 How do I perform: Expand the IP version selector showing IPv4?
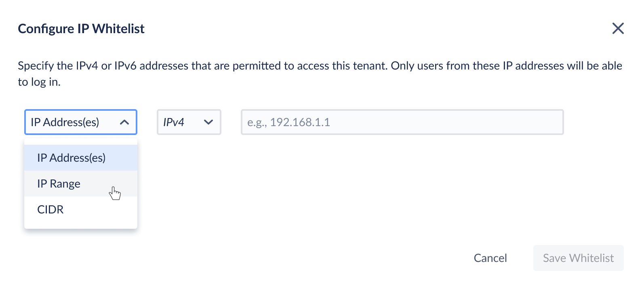click(189, 122)
